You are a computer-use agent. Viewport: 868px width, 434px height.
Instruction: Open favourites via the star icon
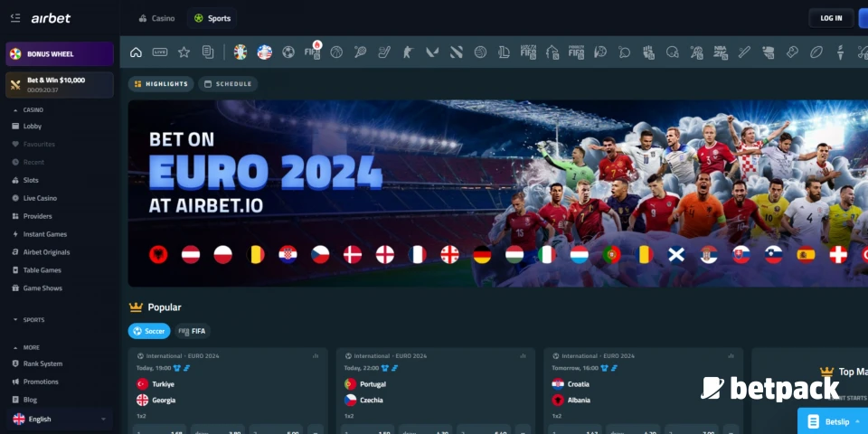tap(184, 52)
